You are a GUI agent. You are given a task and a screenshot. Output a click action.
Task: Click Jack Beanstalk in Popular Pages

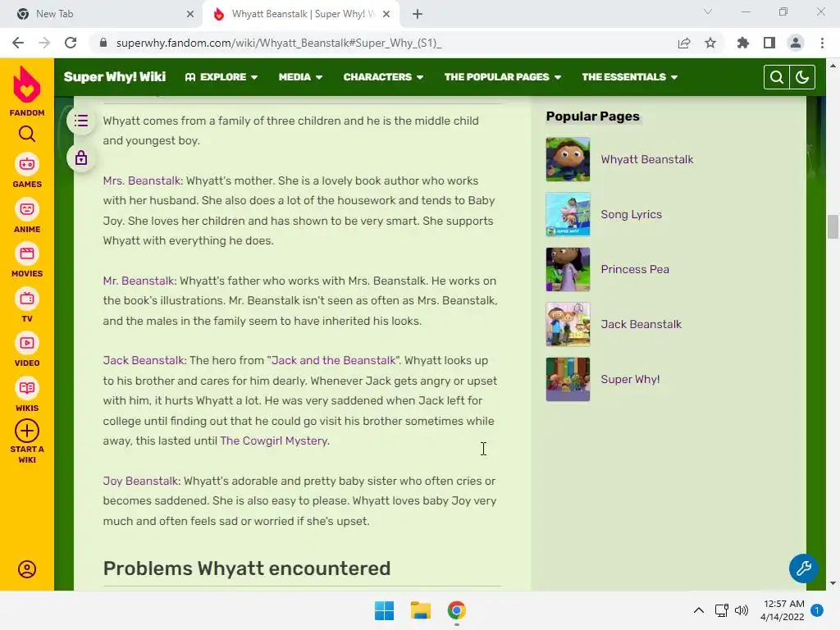point(641,324)
